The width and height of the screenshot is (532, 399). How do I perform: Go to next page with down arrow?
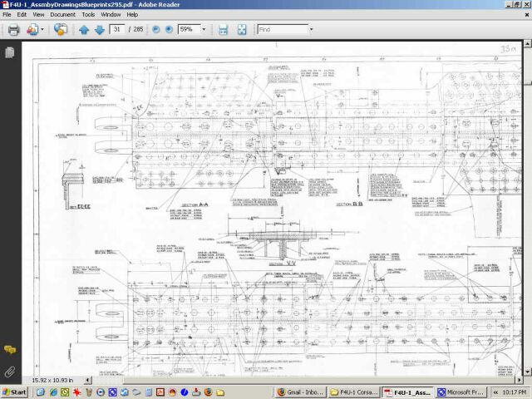click(99, 29)
